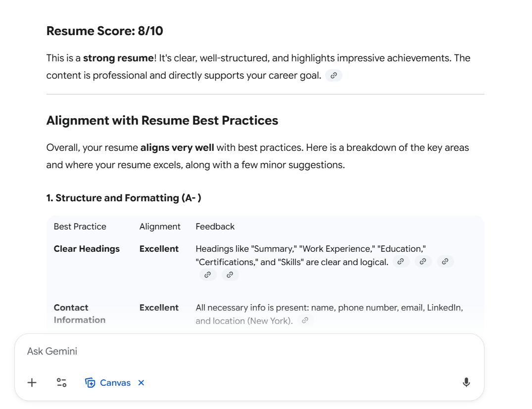Click first citation icon on the wrapped second row
This screenshot has height=409, width=532.
click(208, 274)
